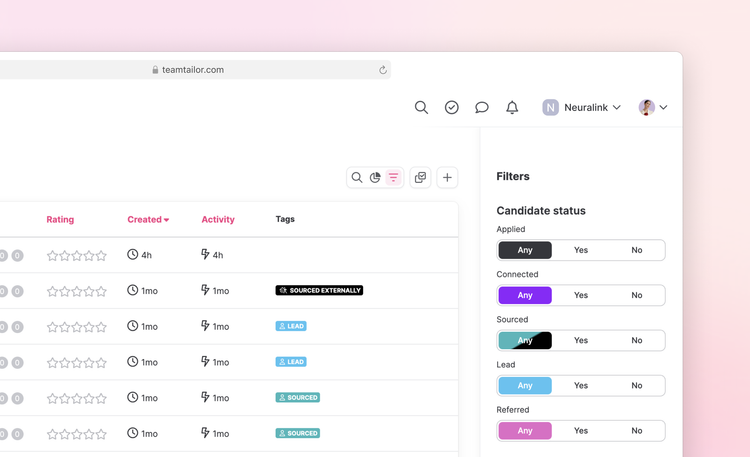The width and height of the screenshot is (750, 457).
Task: Toggle the pink filter icon
Action: pyautogui.click(x=393, y=178)
